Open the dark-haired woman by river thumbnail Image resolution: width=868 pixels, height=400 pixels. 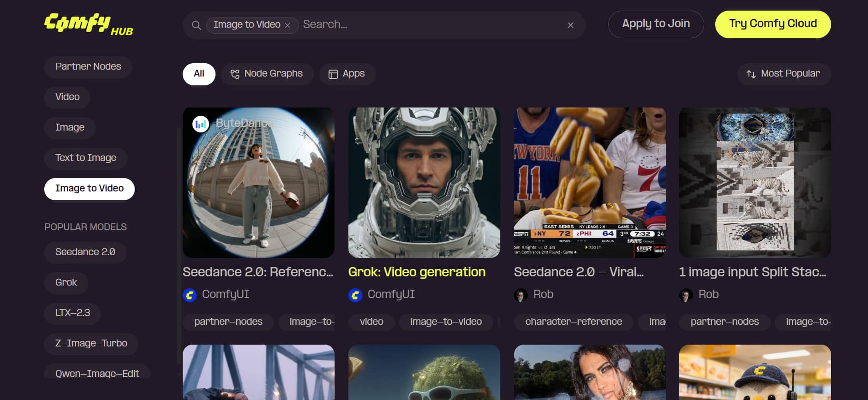coord(590,372)
